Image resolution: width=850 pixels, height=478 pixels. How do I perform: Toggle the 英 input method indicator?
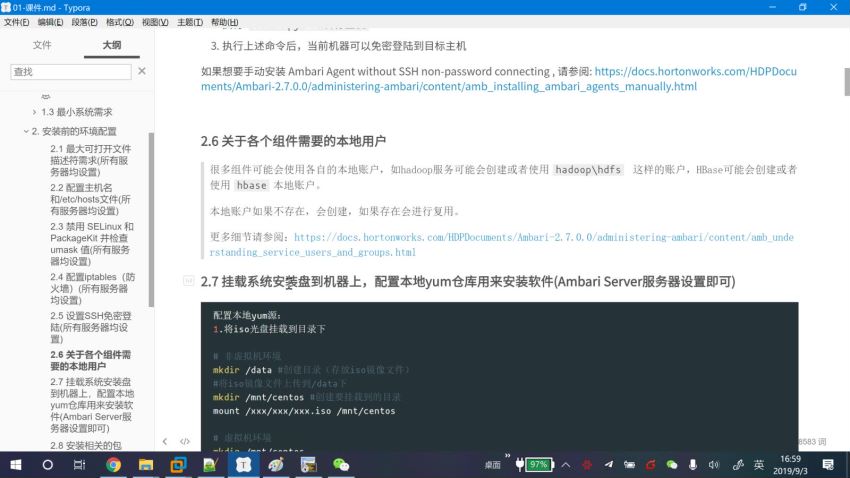click(759, 465)
